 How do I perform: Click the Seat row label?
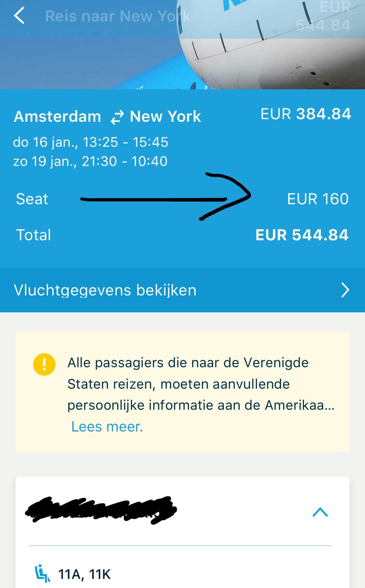point(32,199)
